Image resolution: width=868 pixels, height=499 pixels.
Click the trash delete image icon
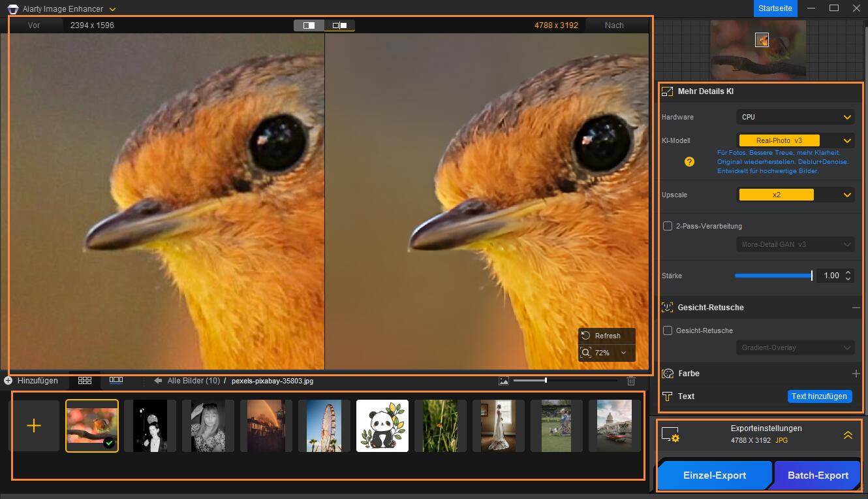click(x=631, y=381)
